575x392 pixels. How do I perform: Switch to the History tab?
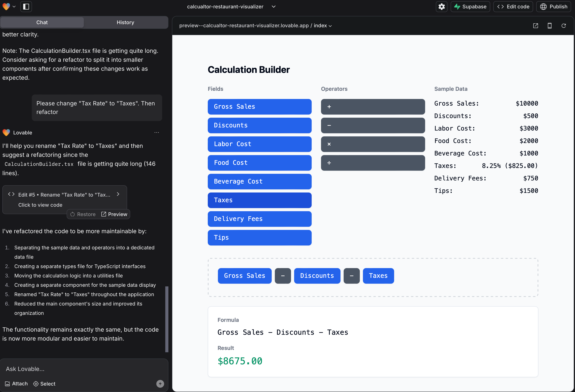tap(126, 23)
